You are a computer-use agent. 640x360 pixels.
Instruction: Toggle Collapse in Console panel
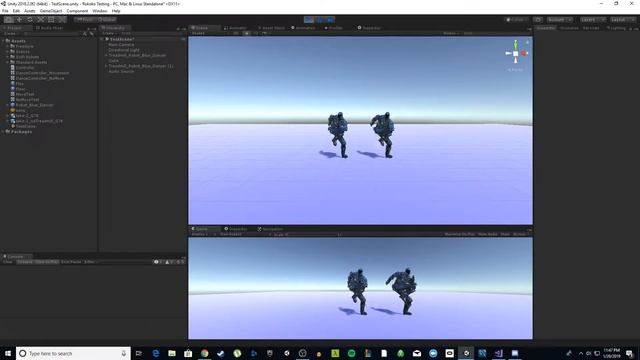(x=24, y=262)
